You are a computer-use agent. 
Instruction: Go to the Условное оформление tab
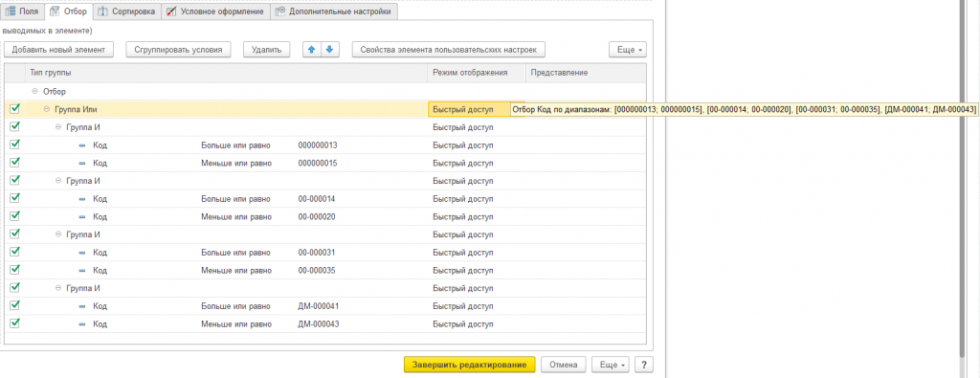click(215, 11)
